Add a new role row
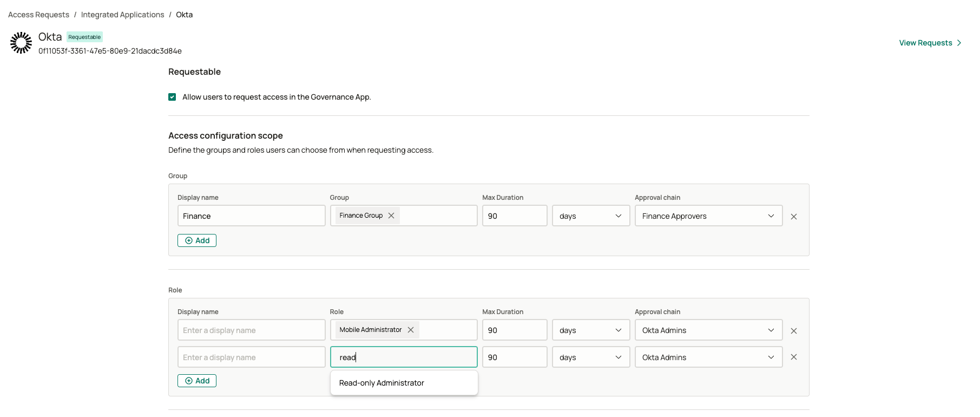Screen dimensions: 980x417 tap(197, 381)
